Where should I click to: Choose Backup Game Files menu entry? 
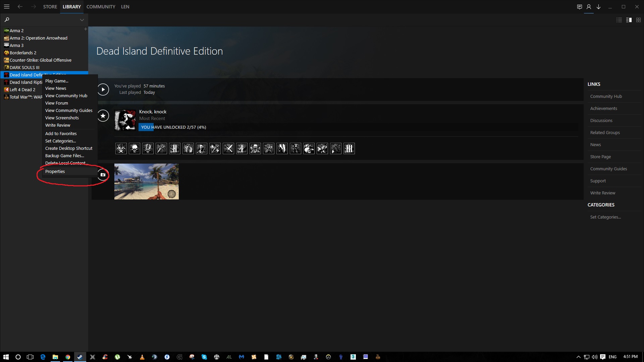click(x=65, y=156)
